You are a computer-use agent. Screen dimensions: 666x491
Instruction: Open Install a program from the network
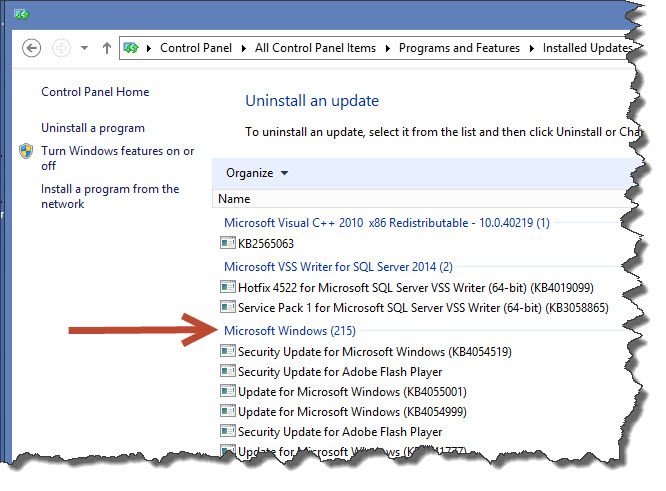tap(110, 196)
